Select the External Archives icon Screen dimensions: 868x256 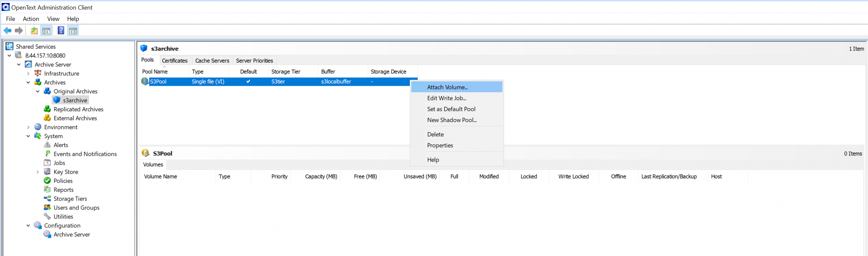click(47, 118)
